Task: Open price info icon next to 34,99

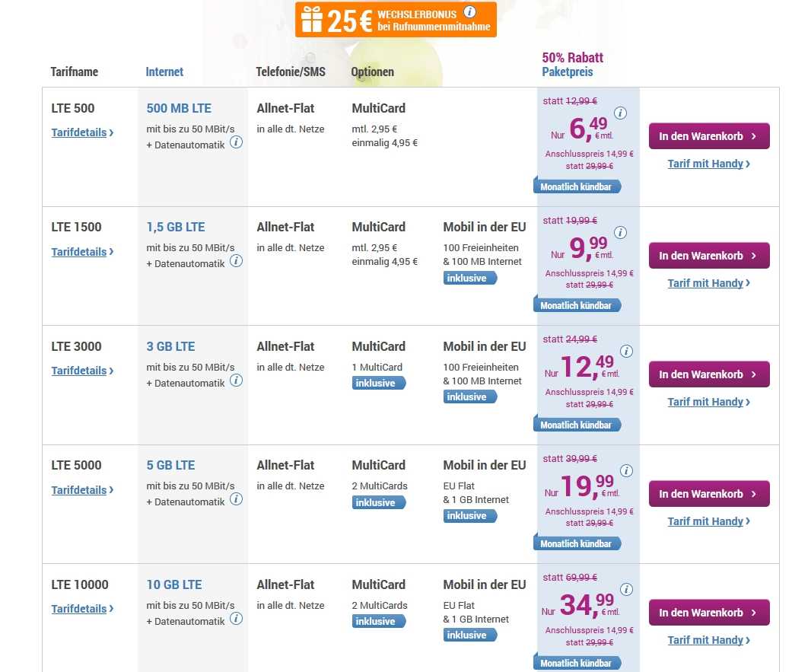Action: click(x=626, y=590)
